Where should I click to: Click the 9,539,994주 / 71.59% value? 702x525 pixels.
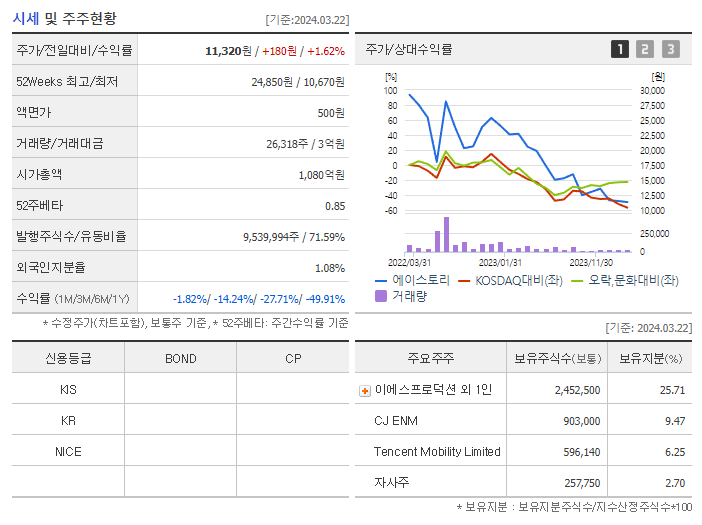click(x=294, y=237)
